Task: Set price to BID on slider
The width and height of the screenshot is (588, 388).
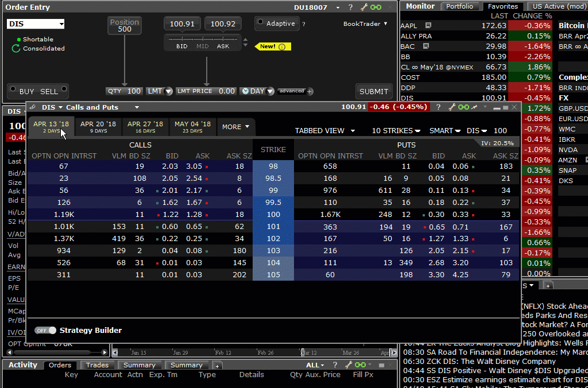Action: click(182, 46)
